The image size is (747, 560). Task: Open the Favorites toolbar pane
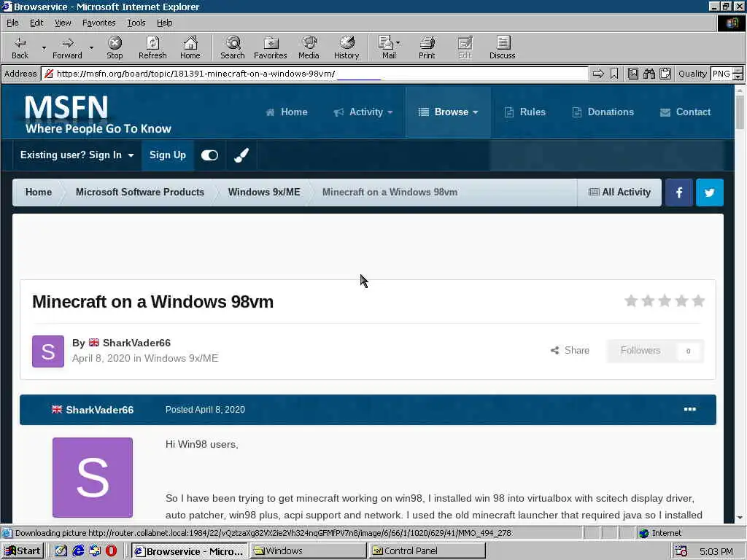point(270,47)
